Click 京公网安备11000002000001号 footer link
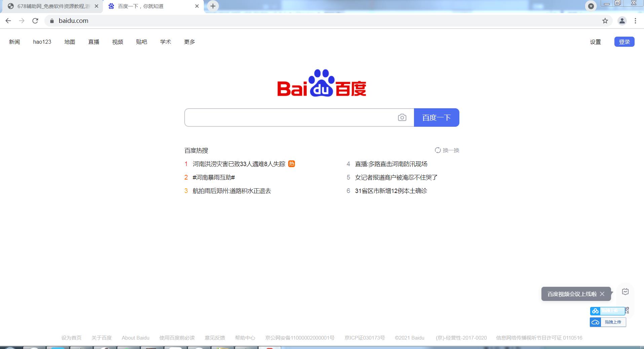Screen dimensions: 644x349 300,338
